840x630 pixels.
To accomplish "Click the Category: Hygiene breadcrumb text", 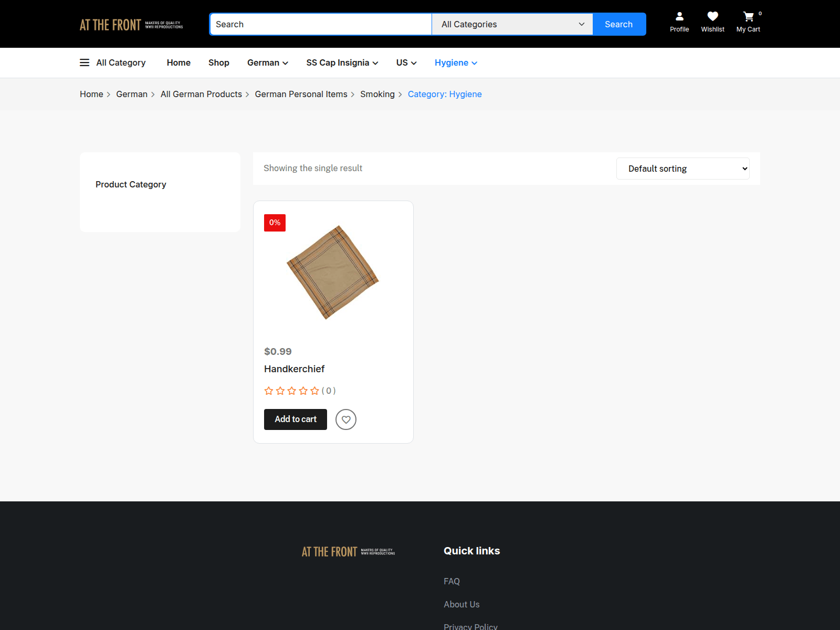I will pyautogui.click(x=445, y=94).
